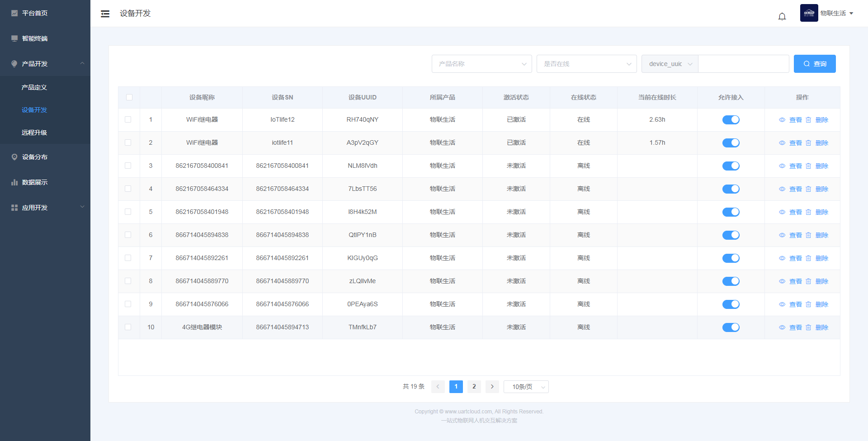Click eye icon for 0PEAya6S row
This screenshot has height=441, width=868.
coord(782,304)
